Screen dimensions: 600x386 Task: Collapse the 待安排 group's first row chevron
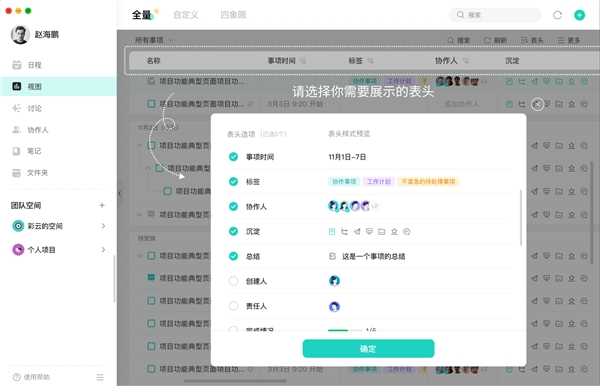point(139,256)
